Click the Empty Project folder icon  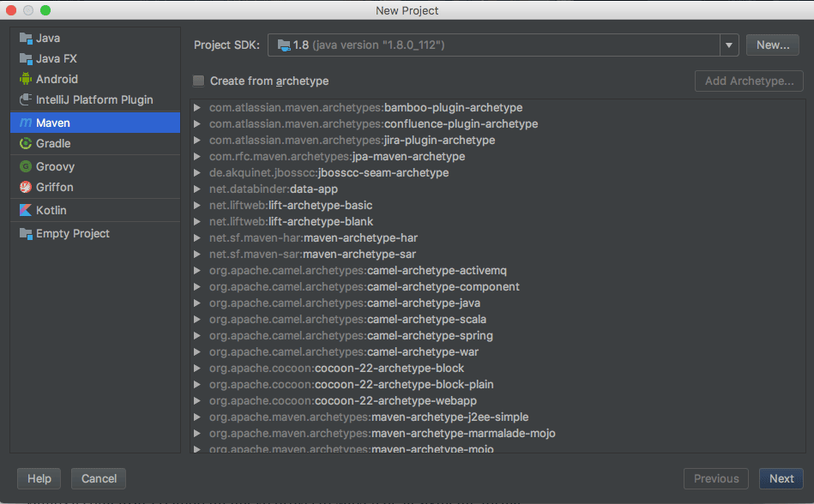tap(26, 233)
